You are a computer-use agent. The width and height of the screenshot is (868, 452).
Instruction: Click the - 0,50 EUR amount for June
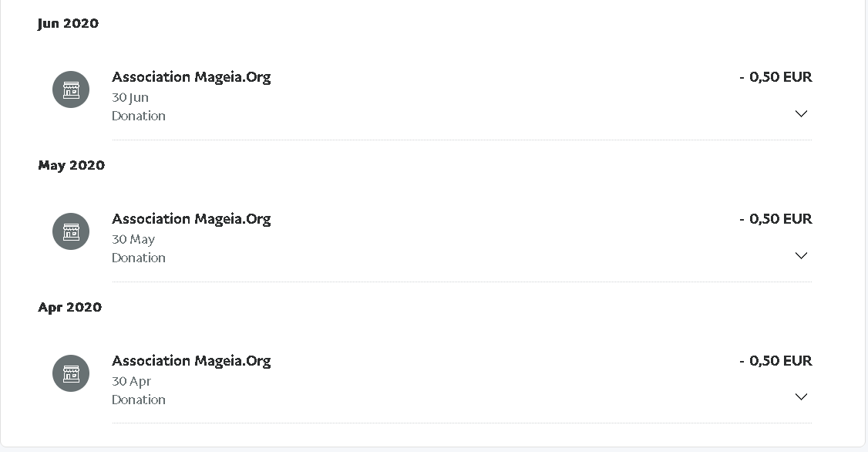775,77
